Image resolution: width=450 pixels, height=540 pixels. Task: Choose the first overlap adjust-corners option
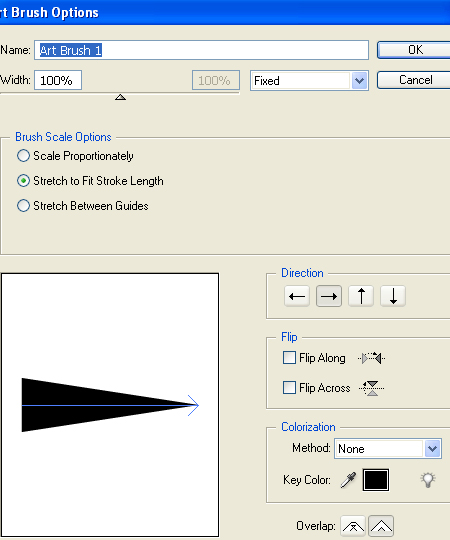tap(353, 526)
